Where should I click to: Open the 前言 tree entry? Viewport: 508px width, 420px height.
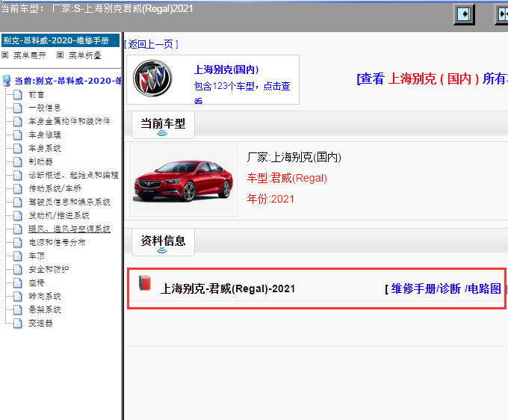pyautogui.click(x=37, y=95)
